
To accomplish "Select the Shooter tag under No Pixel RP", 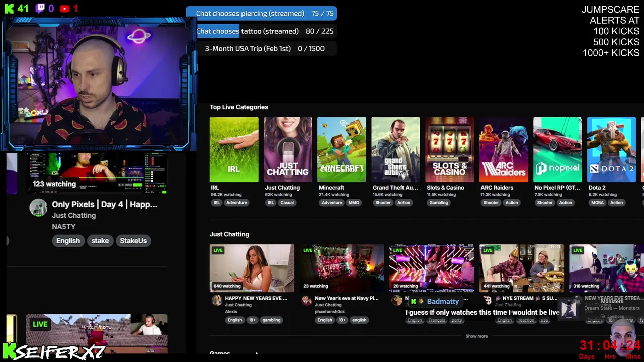I will (x=545, y=203).
